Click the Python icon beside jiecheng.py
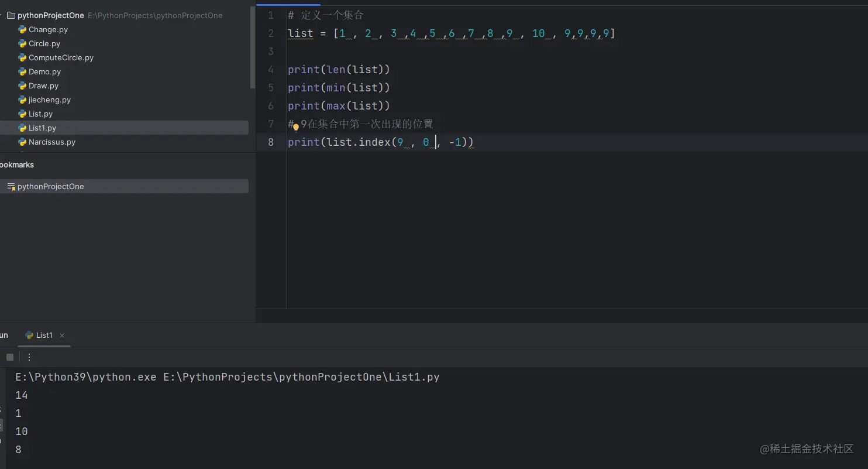 [x=22, y=100]
